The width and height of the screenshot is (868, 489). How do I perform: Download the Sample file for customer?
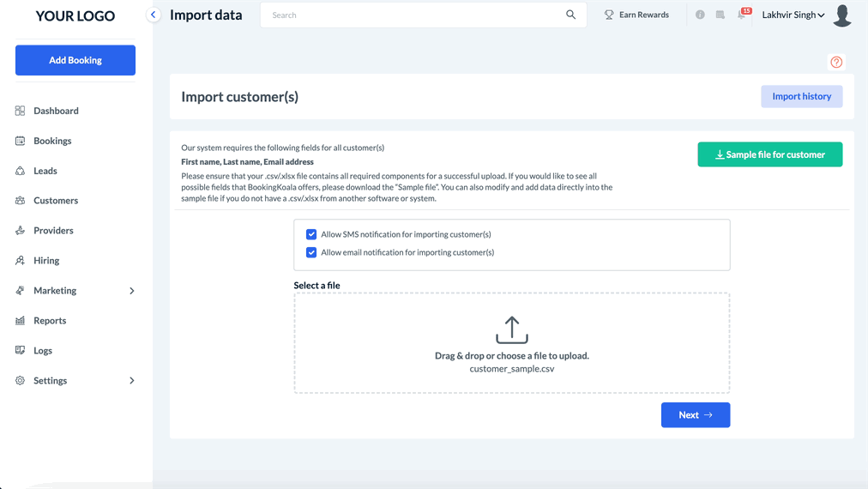(770, 154)
